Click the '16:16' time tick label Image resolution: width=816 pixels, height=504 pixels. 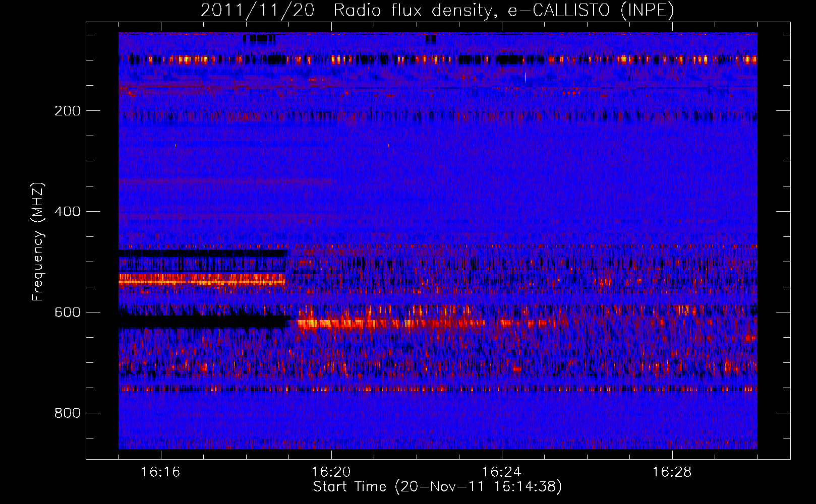[x=161, y=472]
